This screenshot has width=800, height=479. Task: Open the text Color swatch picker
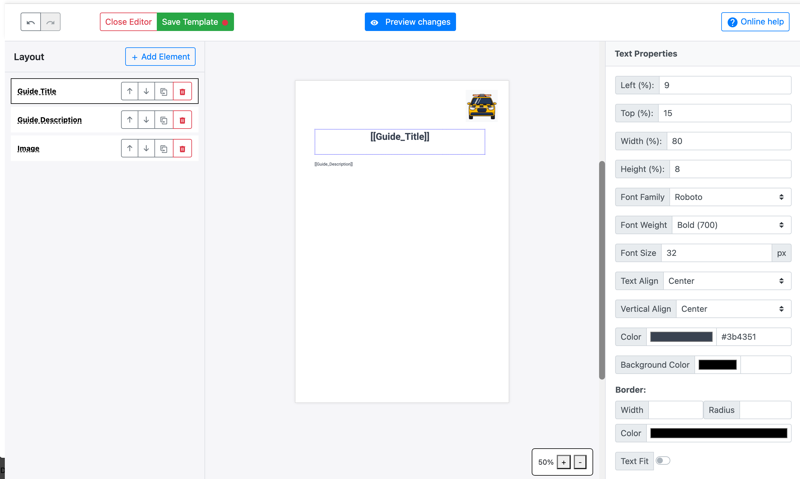pos(681,337)
